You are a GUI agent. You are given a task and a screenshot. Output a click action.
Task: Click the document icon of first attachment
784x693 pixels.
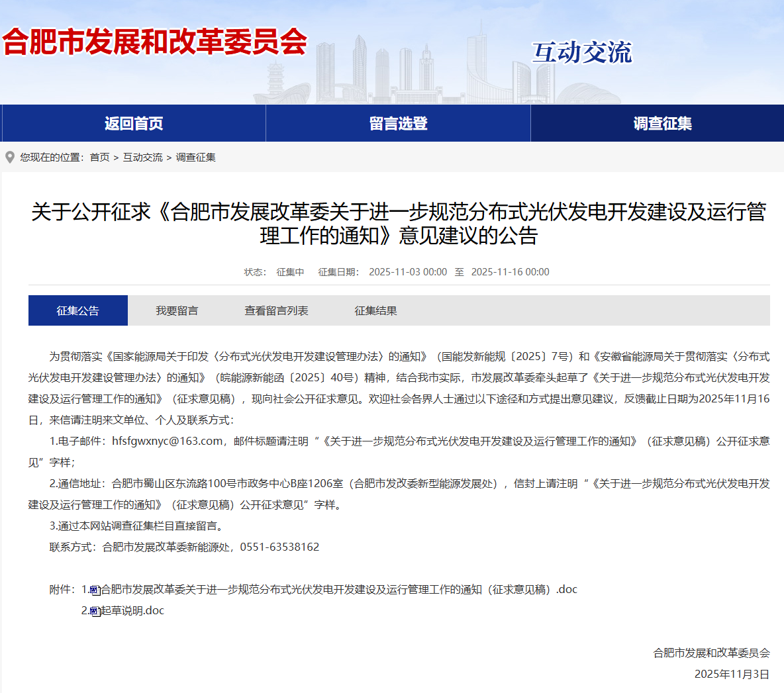tap(95, 590)
